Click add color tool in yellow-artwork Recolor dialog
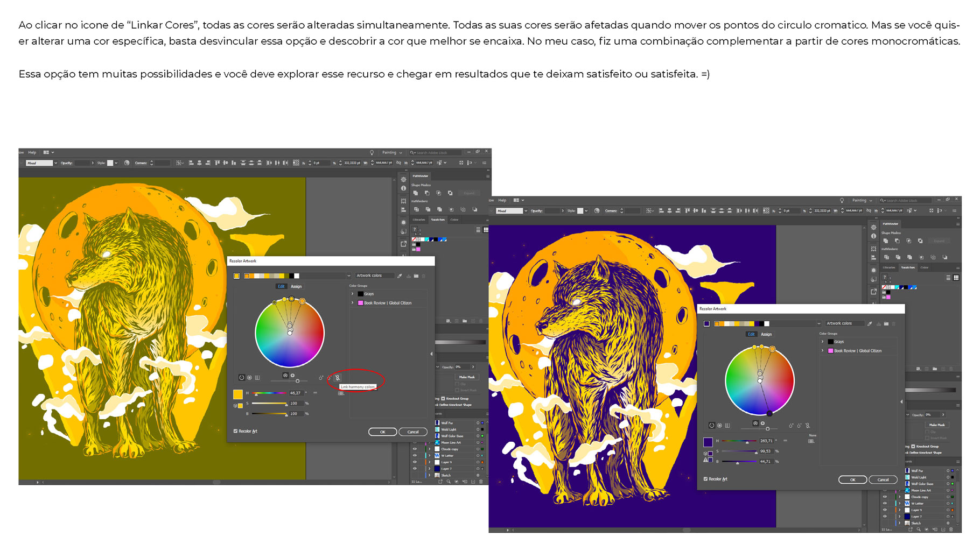The height and width of the screenshot is (551, 980). 321,378
